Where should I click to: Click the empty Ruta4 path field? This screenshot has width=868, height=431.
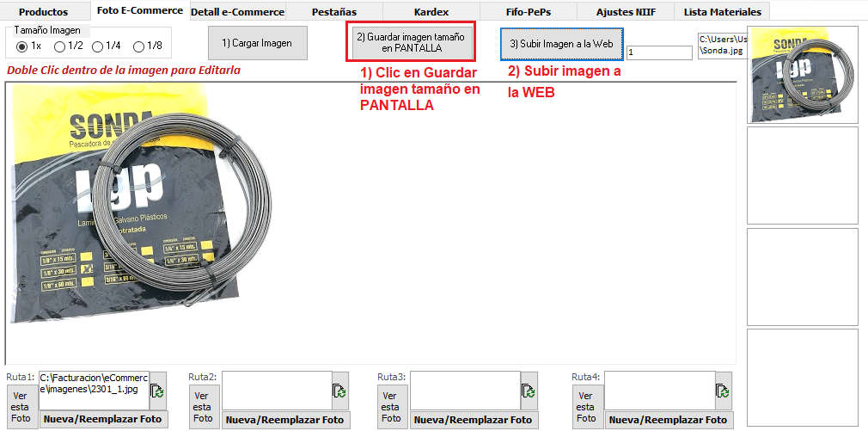click(660, 390)
